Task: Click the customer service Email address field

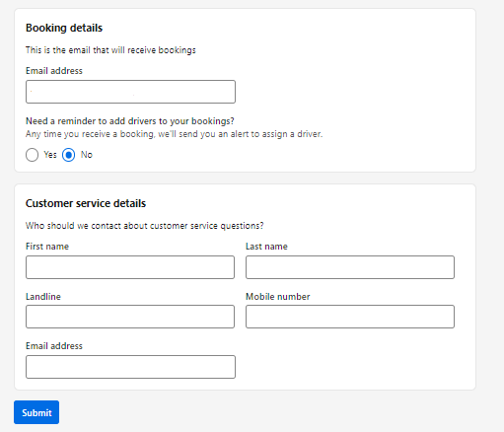Action: (x=130, y=367)
